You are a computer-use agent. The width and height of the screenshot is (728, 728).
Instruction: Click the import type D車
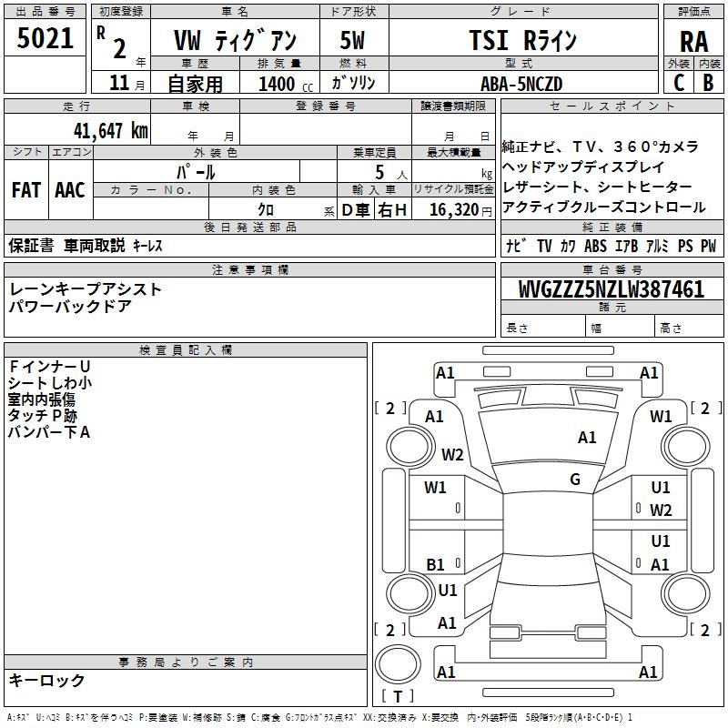356,210
